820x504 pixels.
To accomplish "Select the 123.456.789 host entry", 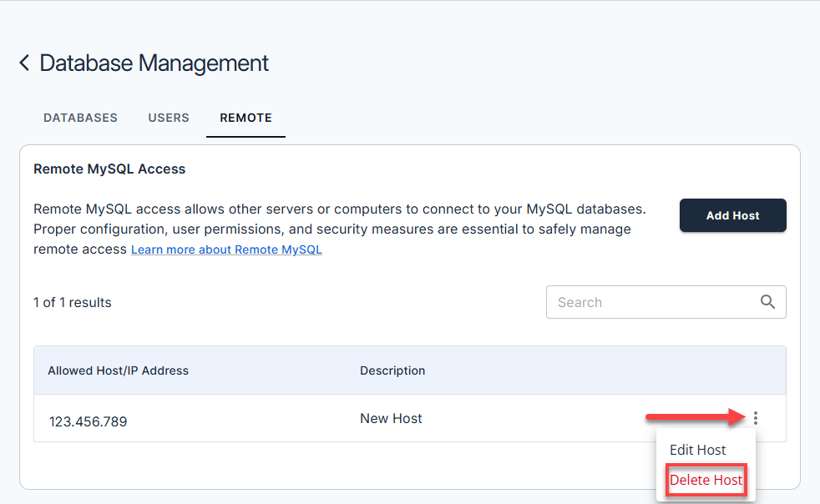I will pyautogui.click(x=88, y=421).
